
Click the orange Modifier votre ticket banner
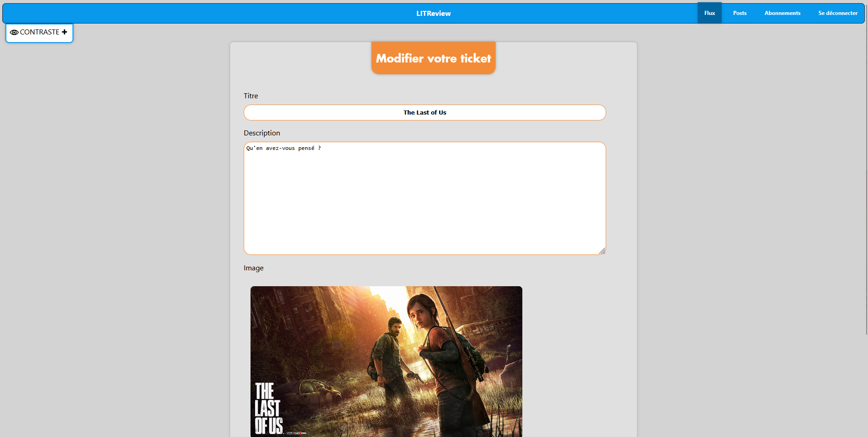point(433,58)
